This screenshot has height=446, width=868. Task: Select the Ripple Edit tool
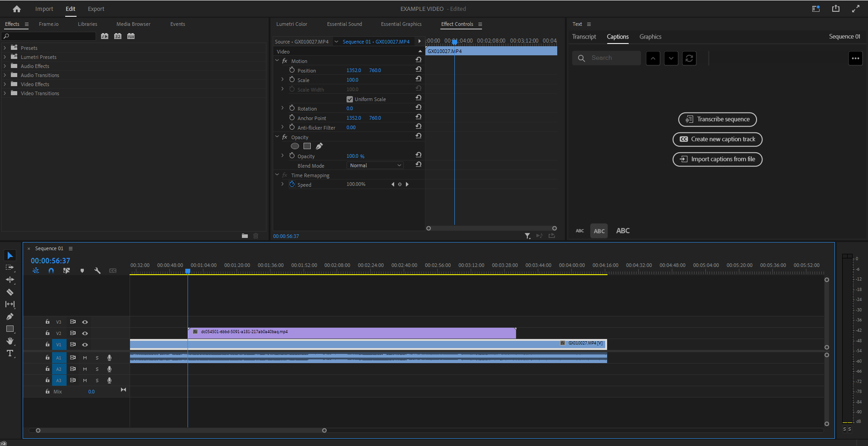coord(10,280)
